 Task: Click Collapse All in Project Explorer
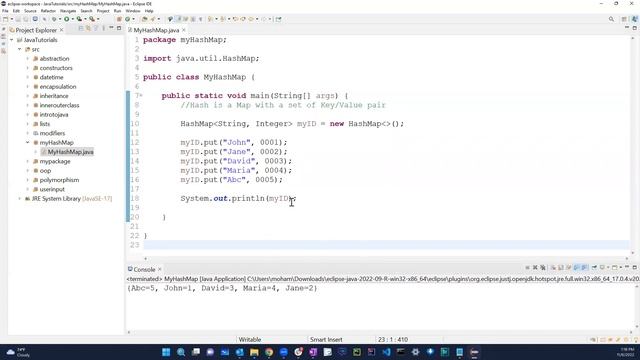tap(81, 29)
